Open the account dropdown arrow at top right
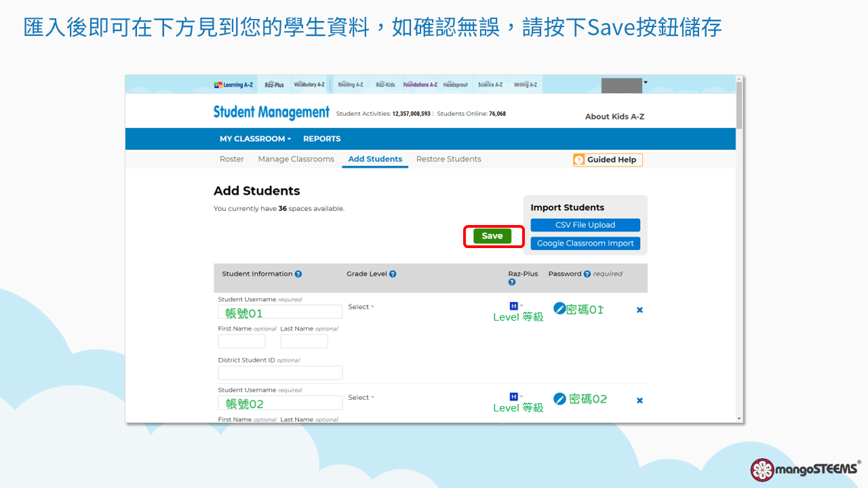 tap(646, 82)
